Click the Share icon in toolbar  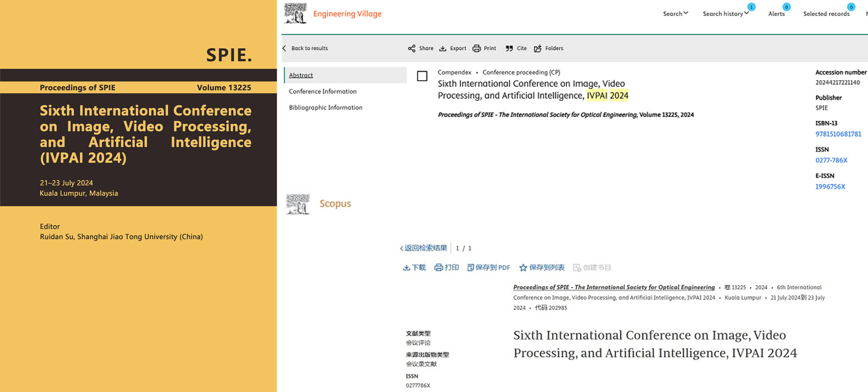(411, 48)
